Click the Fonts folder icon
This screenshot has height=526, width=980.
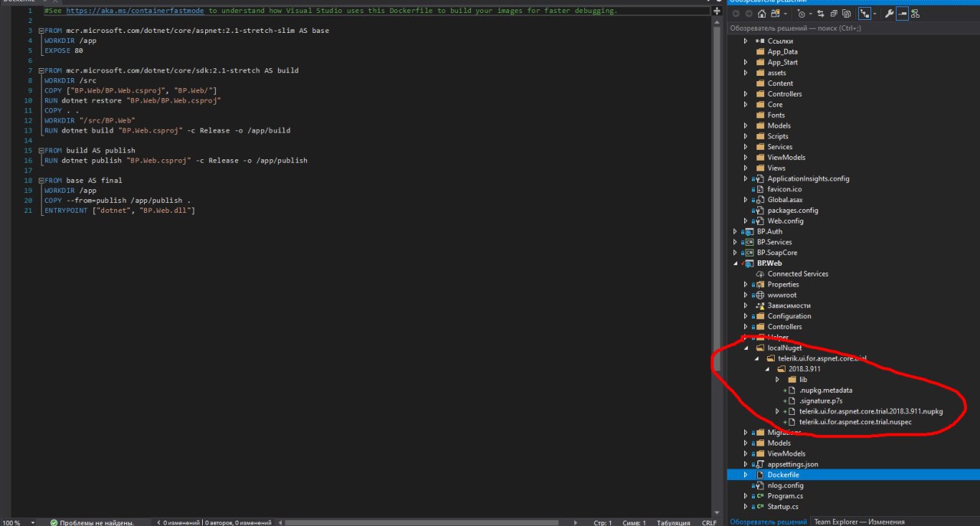pyautogui.click(x=760, y=115)
